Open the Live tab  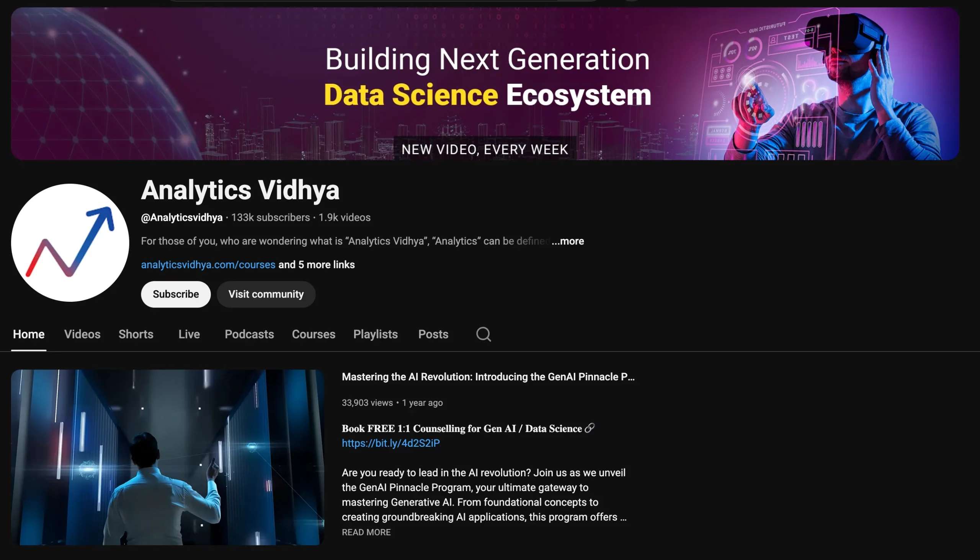[x=189, y=334]
